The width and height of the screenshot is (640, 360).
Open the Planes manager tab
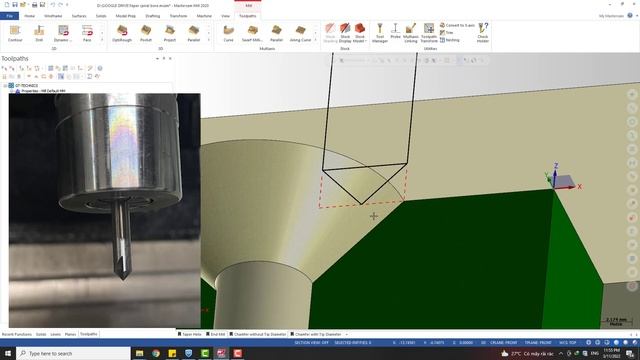tap(71, 334)
